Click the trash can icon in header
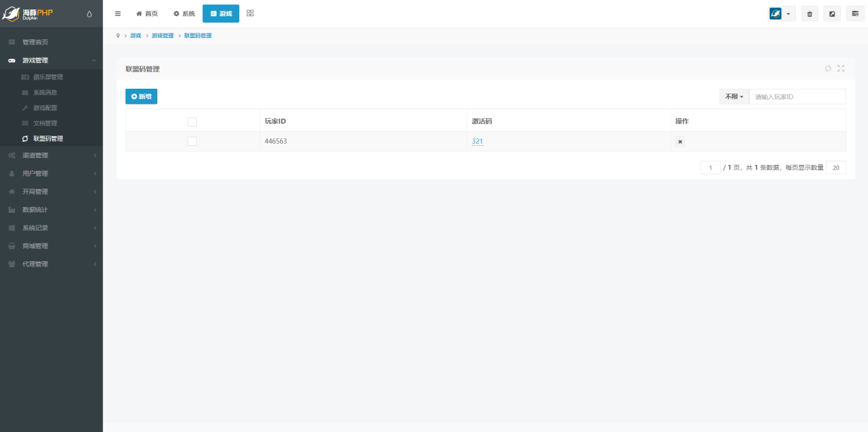 pos(810,14)
